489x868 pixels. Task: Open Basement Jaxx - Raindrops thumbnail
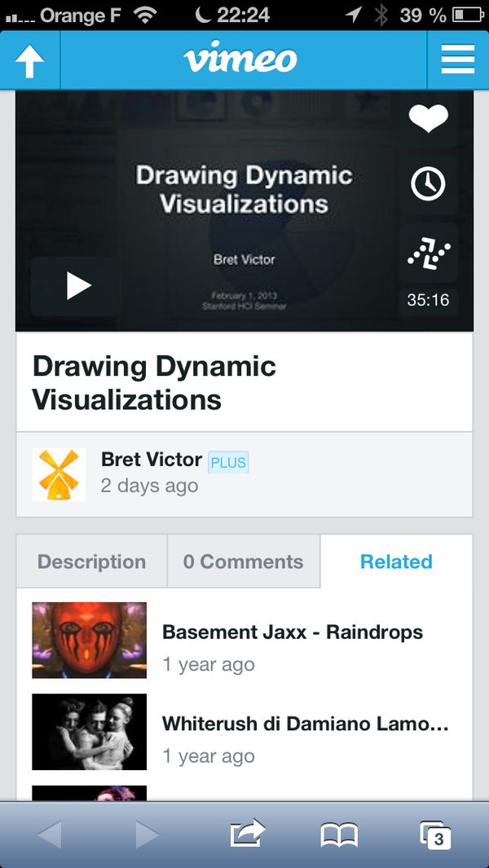89,641
